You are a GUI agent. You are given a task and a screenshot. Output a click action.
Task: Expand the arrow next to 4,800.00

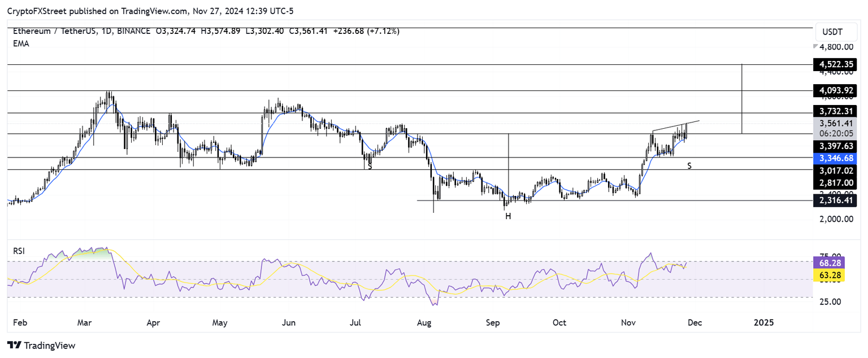(x=815, y=47)
